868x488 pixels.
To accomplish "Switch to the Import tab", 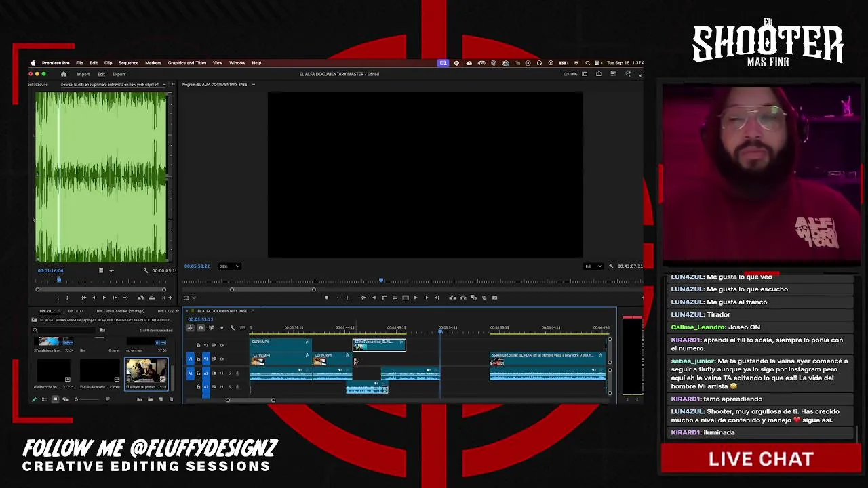I will click(83, 74).
